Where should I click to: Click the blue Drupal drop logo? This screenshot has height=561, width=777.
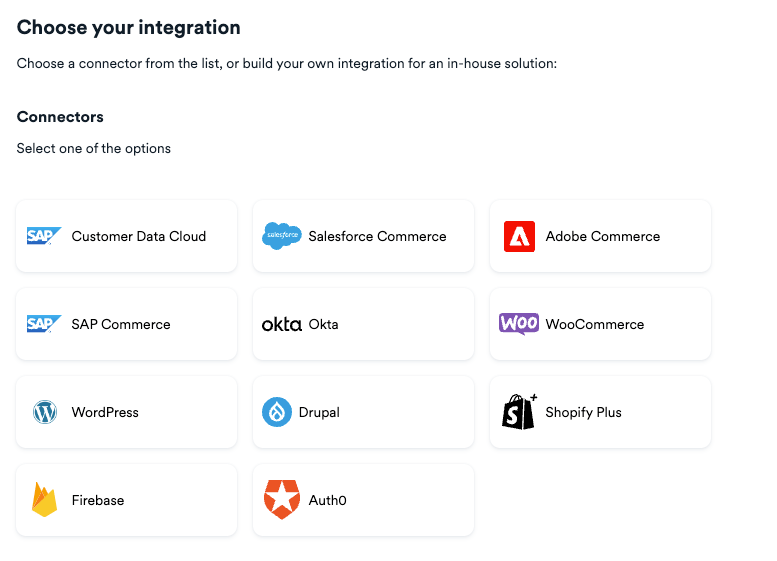point(277,412)
